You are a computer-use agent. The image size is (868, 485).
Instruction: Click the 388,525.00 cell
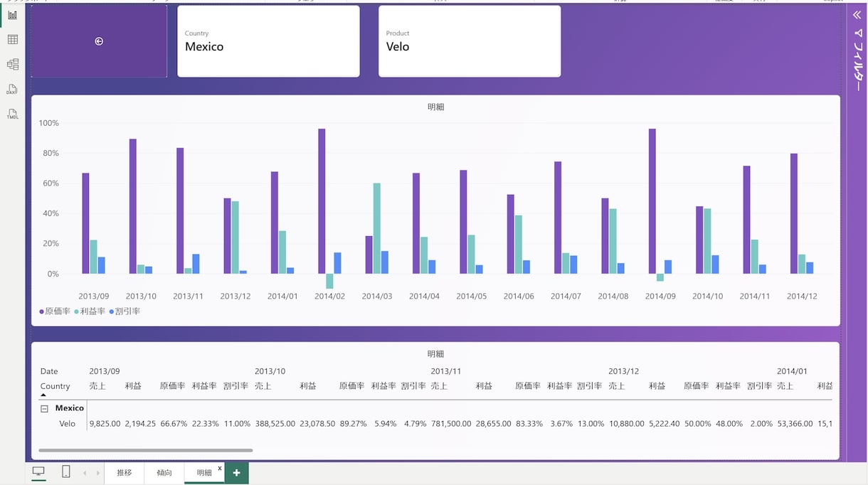pyautogui.click(x=275, y=424)
